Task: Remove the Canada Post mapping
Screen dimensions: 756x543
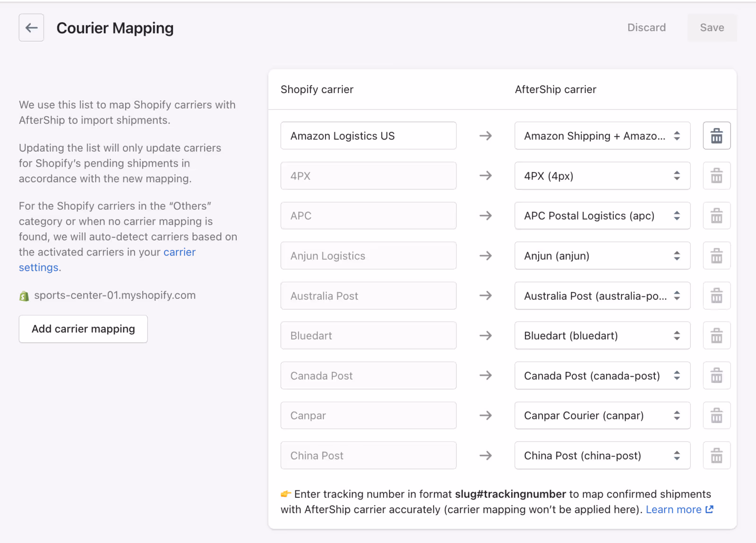Action: point(716,376)
